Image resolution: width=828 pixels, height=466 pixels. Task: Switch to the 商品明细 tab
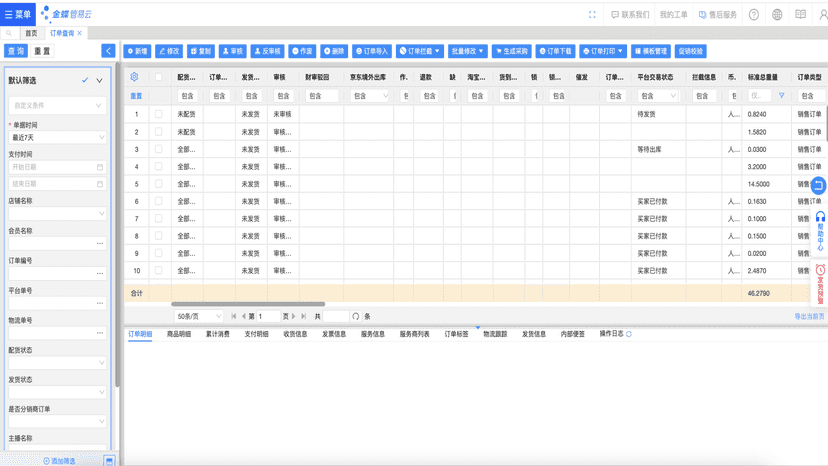tap(178, 334)
